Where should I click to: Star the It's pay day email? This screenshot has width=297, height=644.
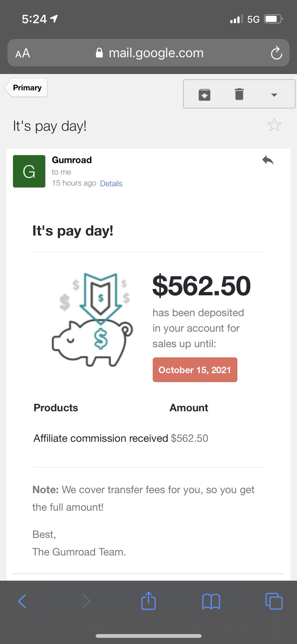(x=274, y=125)
